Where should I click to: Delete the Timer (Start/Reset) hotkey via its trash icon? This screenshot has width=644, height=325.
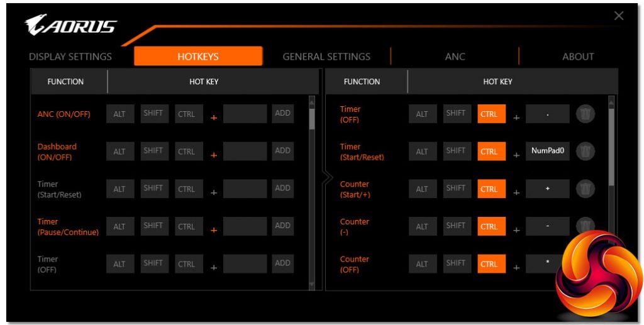point(586,151)
